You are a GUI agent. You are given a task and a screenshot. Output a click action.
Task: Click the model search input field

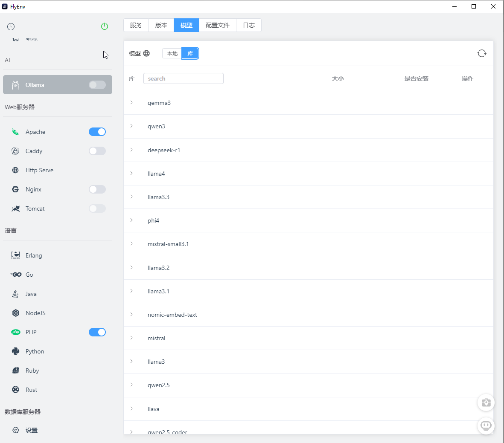click(x=184, y=78)
